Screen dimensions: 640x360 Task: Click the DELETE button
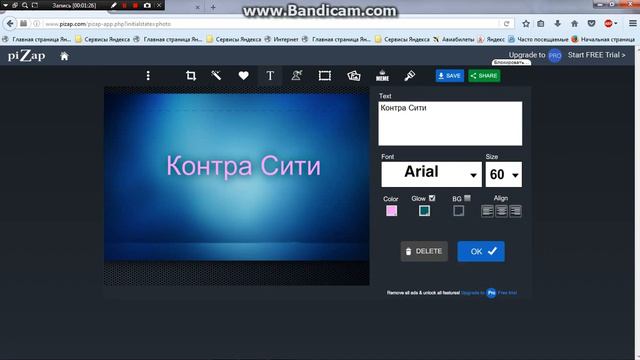424,251
